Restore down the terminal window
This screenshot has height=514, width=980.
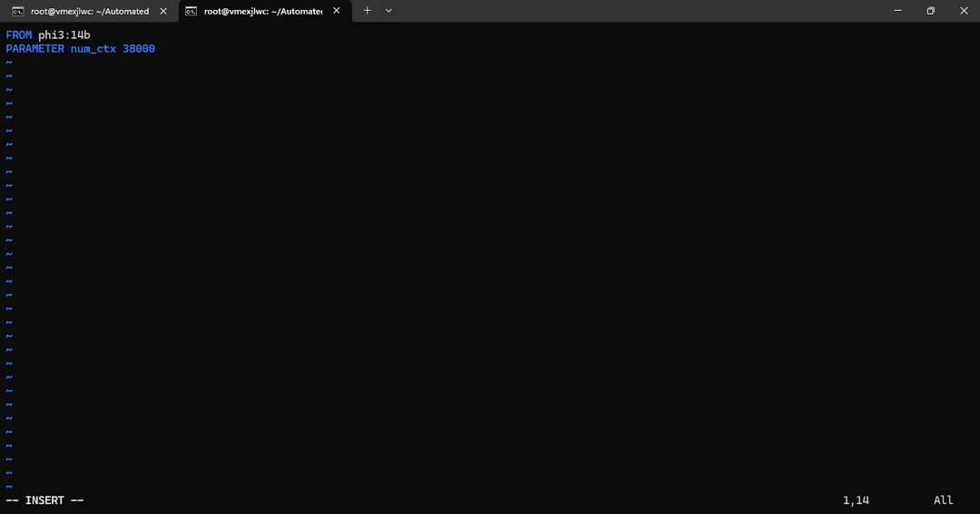[x=931, y=11]
